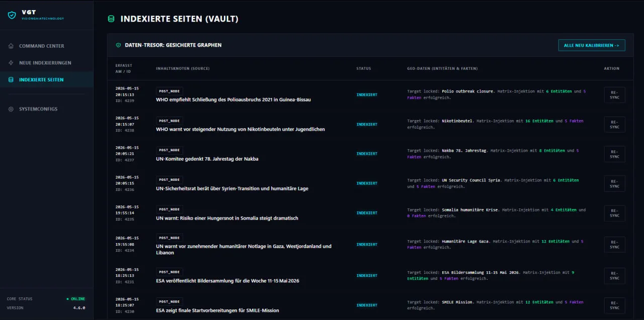
Task: Click the database icon in the page header
Action: 111,19
